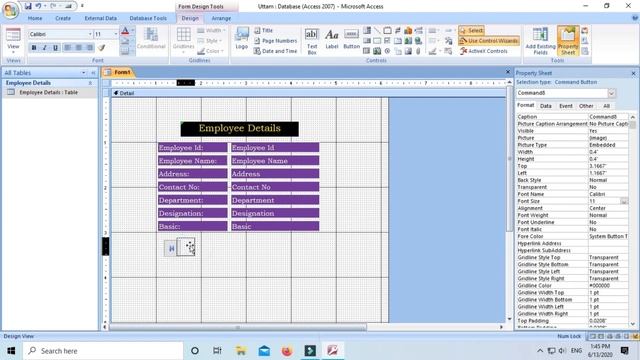Open the Office Button menu

(10, 10)
